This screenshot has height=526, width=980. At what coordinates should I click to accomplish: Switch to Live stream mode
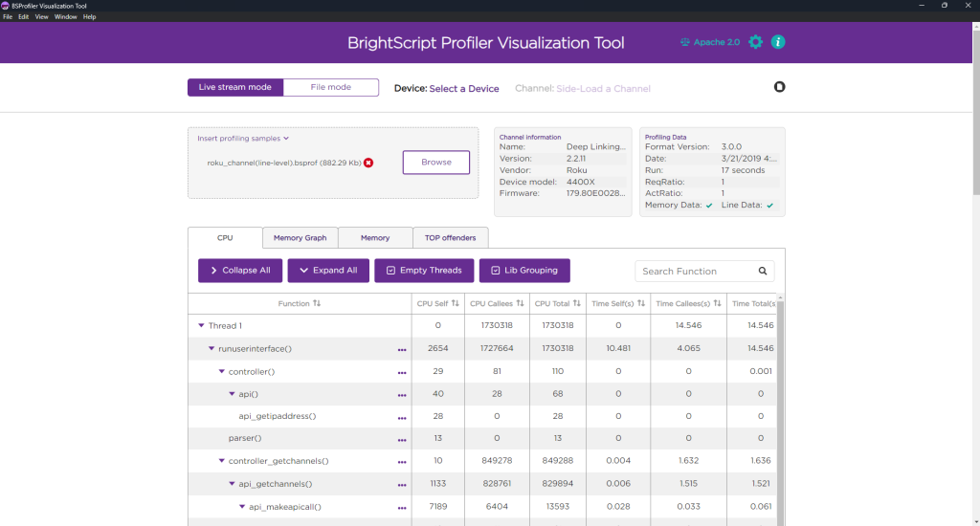(235, 87)
